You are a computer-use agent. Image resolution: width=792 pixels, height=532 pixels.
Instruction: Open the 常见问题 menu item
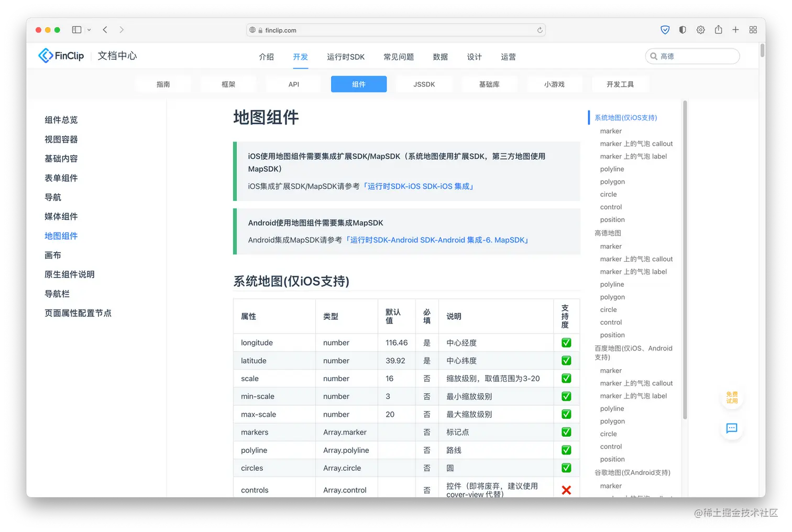click(398, 57)
